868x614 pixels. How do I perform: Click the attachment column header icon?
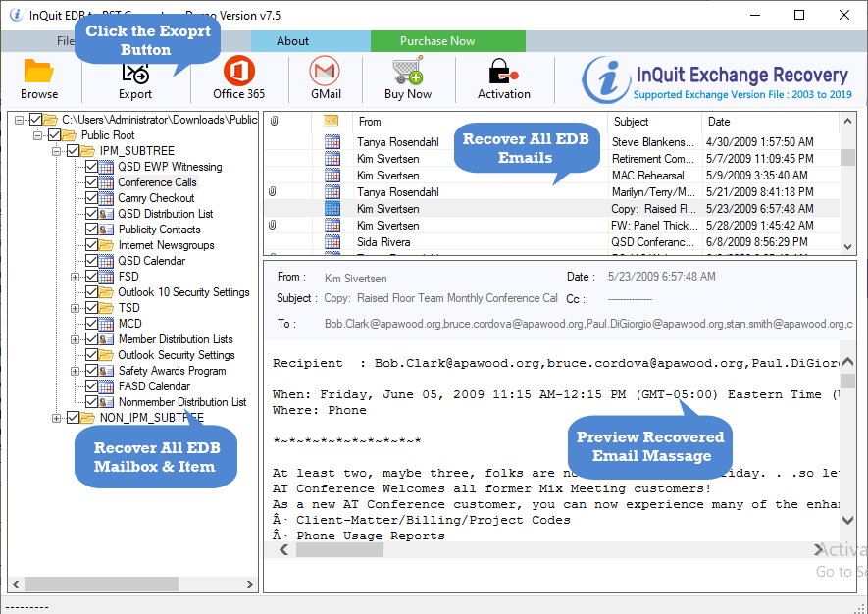click(x=274, y=122)
